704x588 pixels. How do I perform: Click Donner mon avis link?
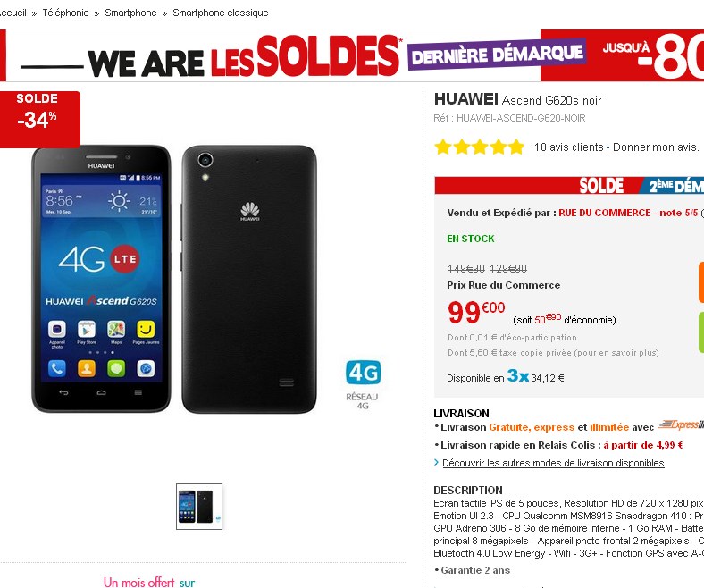[656, 147]
